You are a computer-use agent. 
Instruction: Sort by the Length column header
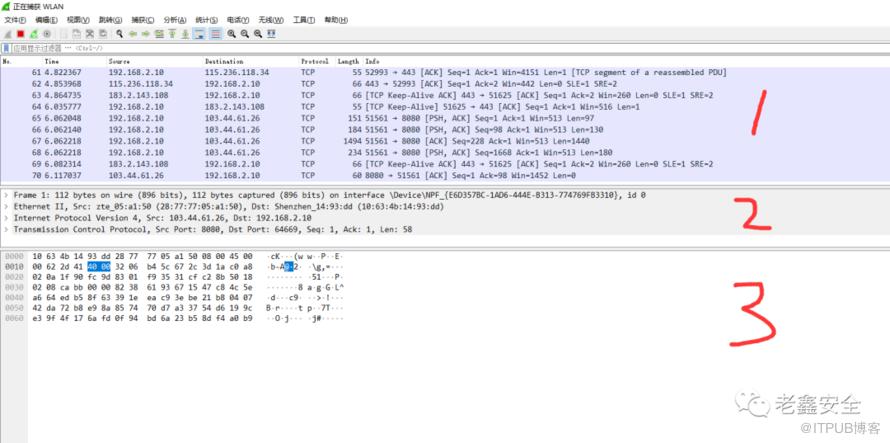tap(348, 61)
